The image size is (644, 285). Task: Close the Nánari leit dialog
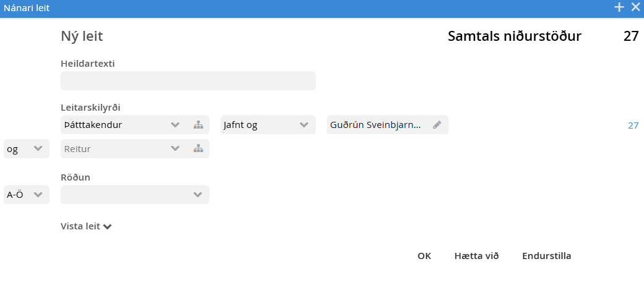point(635,7)
